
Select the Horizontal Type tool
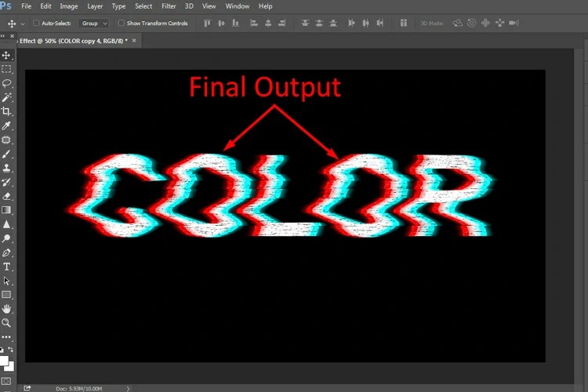(x=6, y=267)
